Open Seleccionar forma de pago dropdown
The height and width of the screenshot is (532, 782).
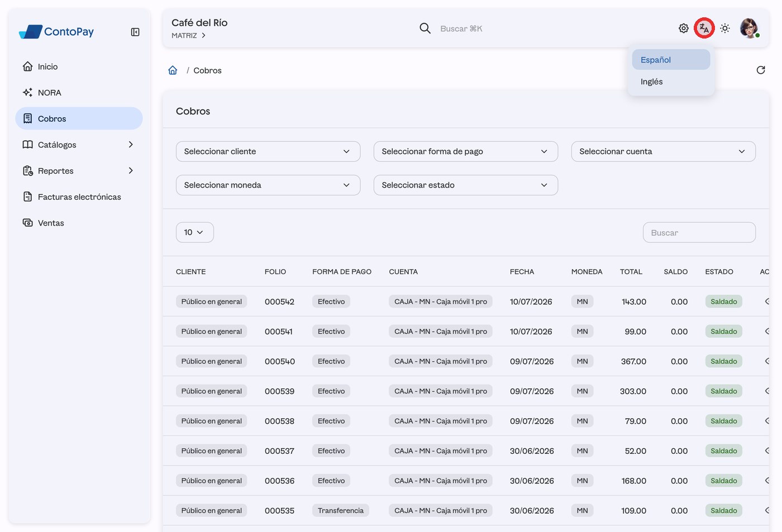coord(466,151)
